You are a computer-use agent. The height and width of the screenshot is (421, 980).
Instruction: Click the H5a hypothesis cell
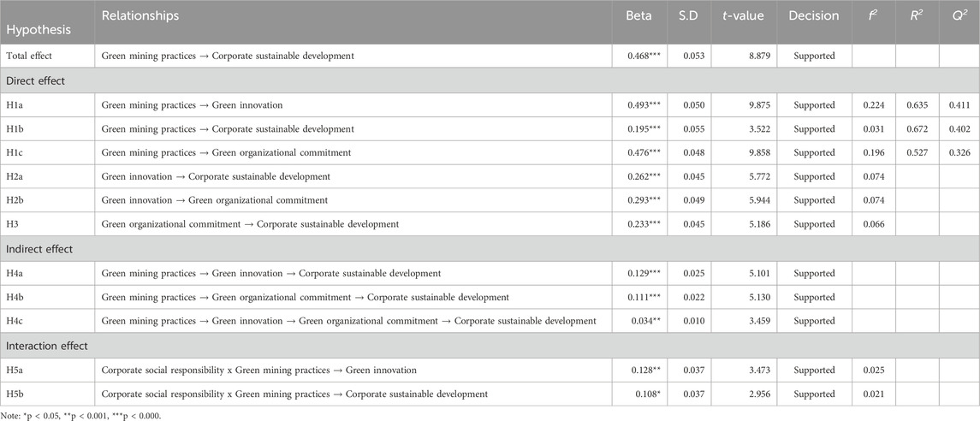[15, 371]
